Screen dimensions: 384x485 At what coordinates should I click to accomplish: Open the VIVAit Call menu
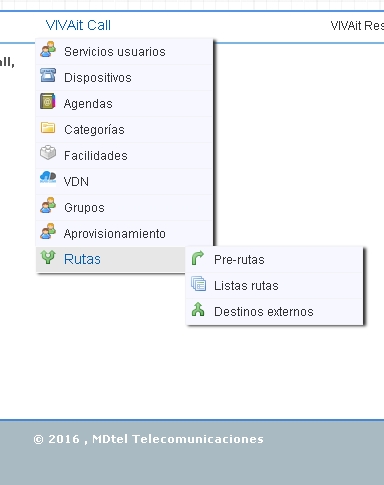tap(78, 25)
